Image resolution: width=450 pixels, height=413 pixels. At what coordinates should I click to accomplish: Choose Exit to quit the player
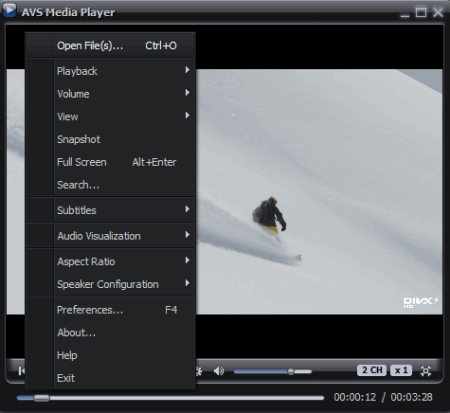click(110, 378)
